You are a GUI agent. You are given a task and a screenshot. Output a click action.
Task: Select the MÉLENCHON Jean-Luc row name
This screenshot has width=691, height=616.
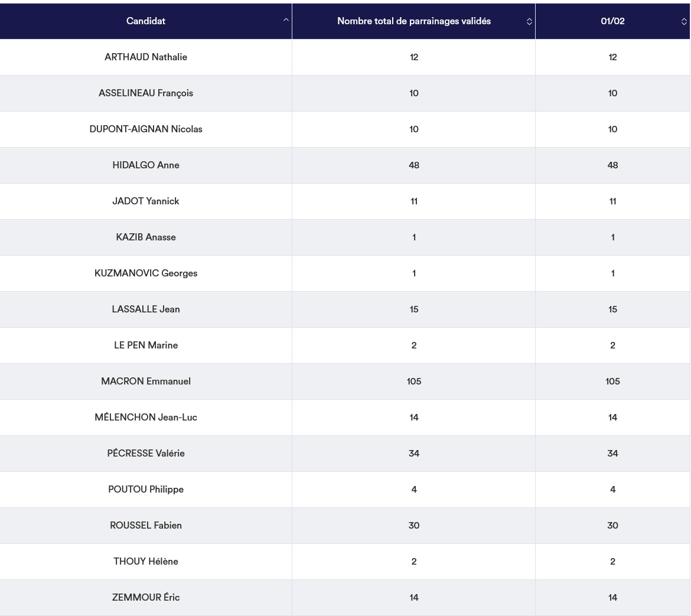coord(146,418)
